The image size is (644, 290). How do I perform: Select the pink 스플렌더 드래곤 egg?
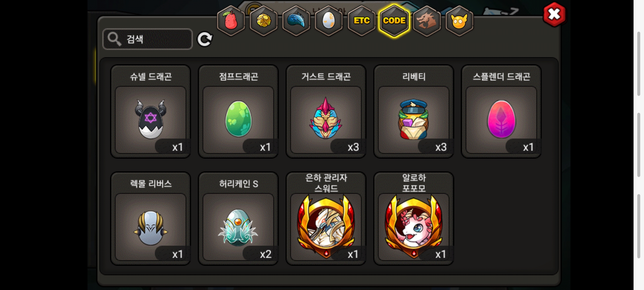coord(501,111)
